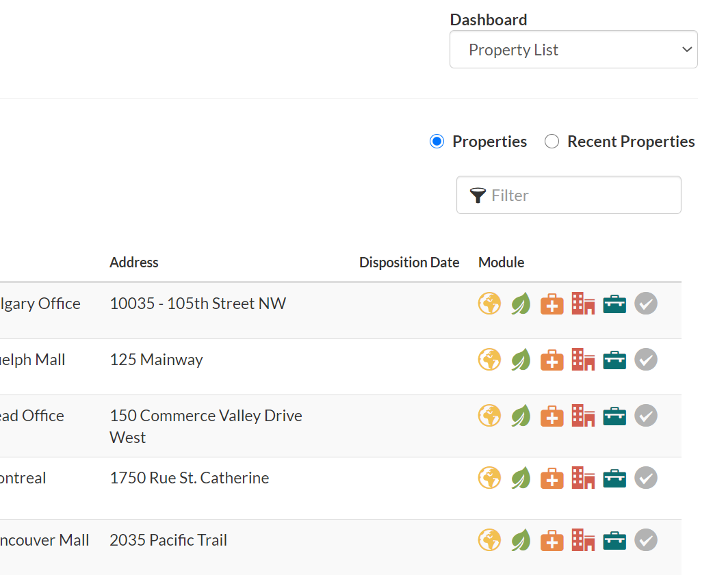Click the property name ending 'lgary Office'

pos(40,303)
